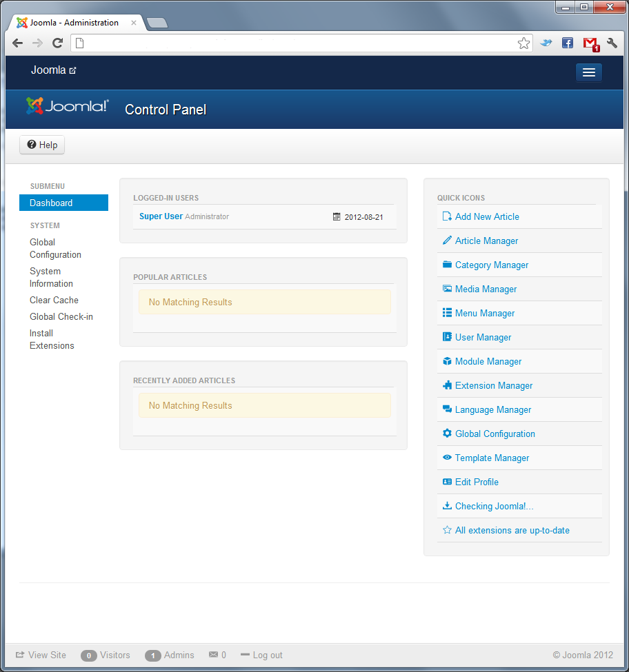
Task: Open the Template Manager link
Action: pos(492,458)
